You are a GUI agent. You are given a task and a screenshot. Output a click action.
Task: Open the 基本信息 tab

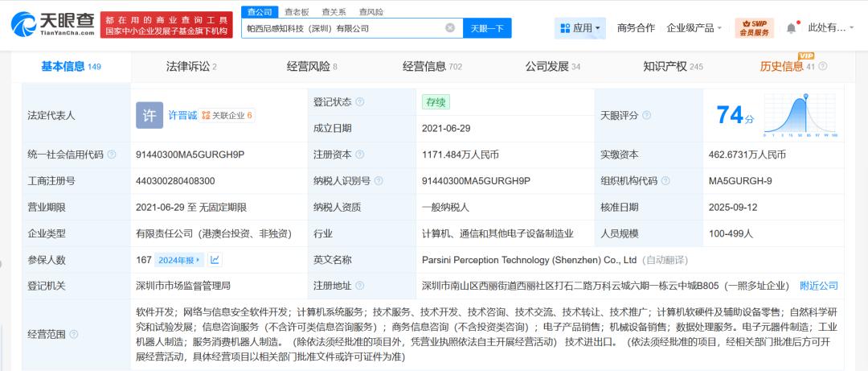click(x=71, y=67)
